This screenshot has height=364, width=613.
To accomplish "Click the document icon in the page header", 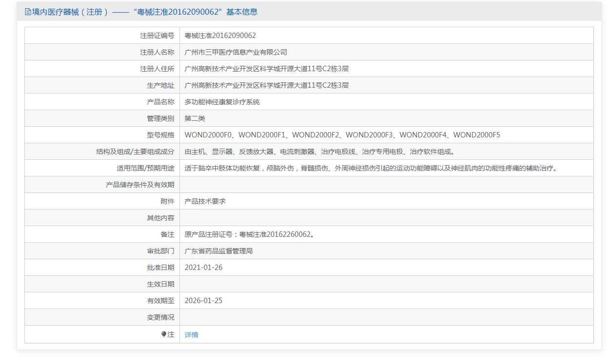I will pos(28,12).
